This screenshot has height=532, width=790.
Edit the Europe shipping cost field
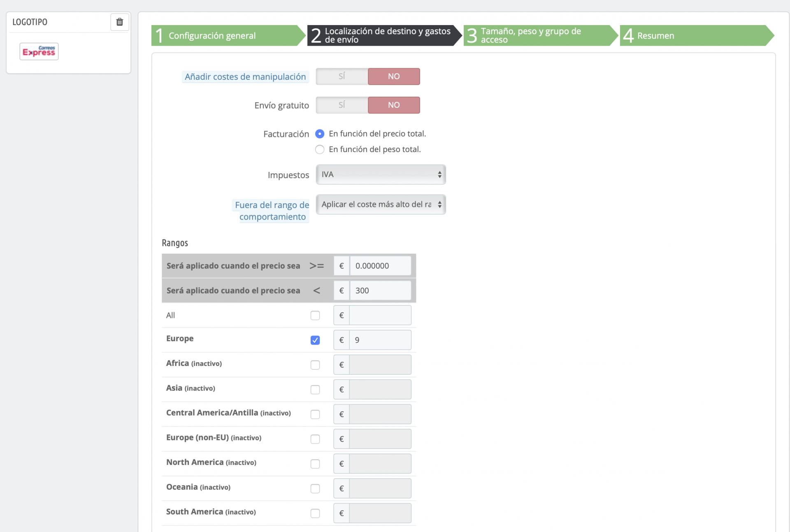coord(380,340)
